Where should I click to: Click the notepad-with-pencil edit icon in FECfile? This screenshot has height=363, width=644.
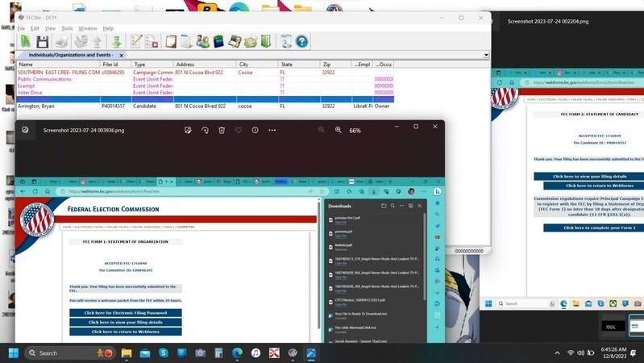coord(136,41)
